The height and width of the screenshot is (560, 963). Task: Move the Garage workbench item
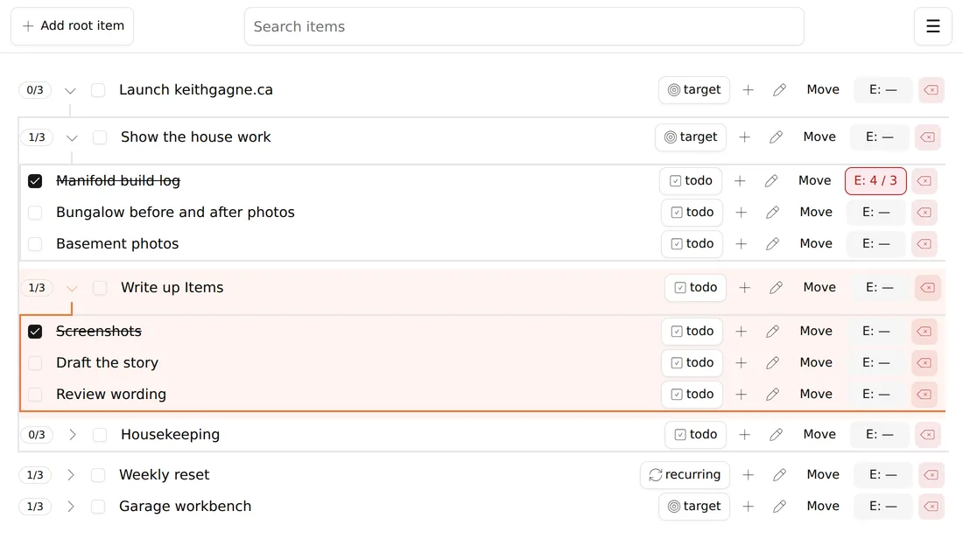[823, 507]
